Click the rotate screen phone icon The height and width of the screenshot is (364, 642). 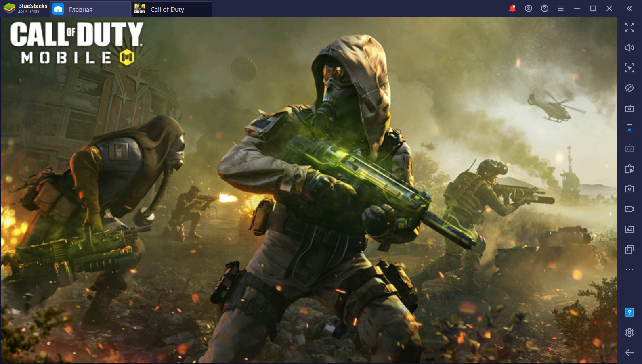(629, 128)
